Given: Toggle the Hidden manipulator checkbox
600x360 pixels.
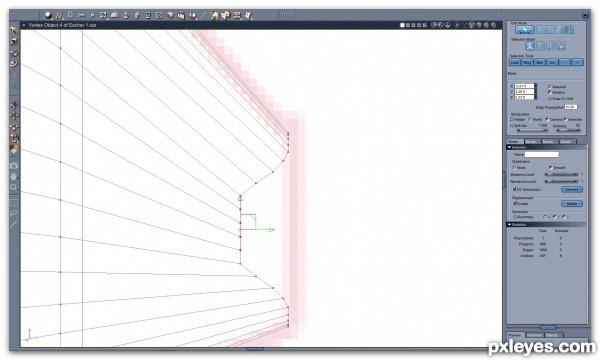Looking at the screenshot, I should pos(512,119).
